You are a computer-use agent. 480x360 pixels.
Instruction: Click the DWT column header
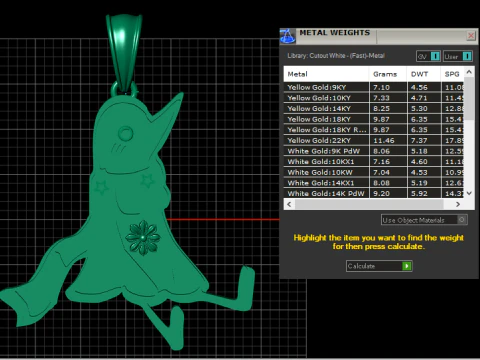423,74
